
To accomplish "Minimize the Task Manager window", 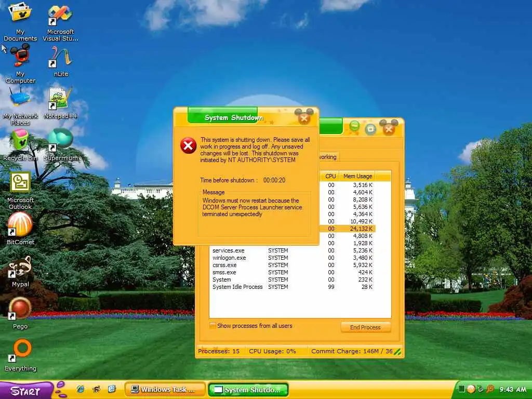I will click(x=354, y=127).
